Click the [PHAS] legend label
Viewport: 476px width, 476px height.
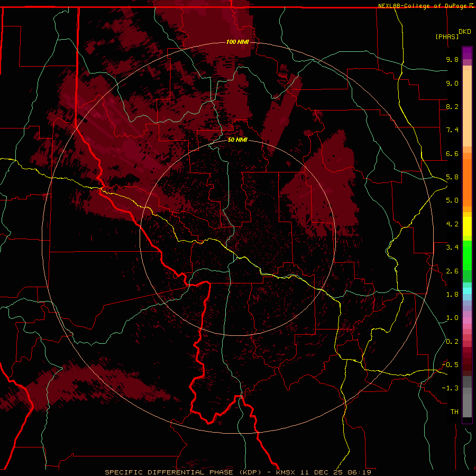447,36
